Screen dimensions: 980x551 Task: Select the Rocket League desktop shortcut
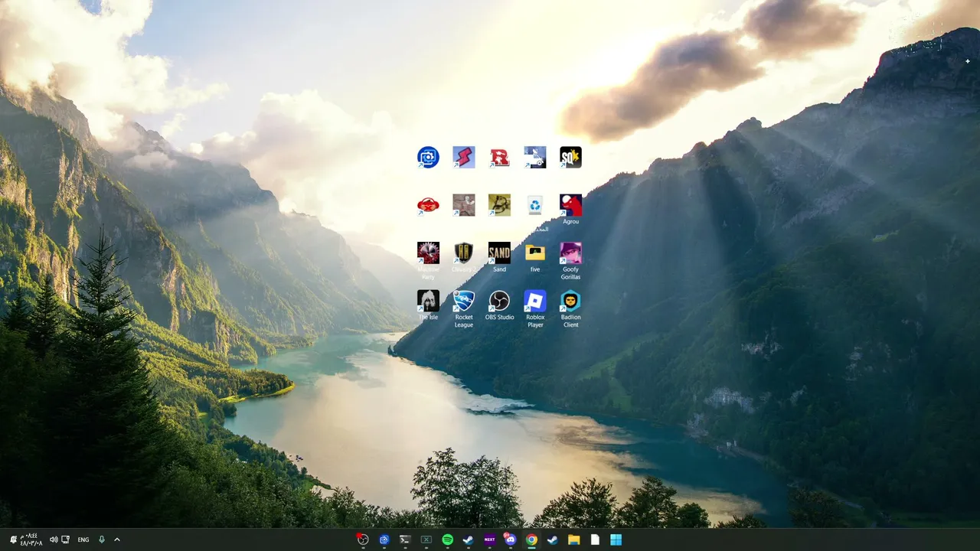[x=464, y=308]
